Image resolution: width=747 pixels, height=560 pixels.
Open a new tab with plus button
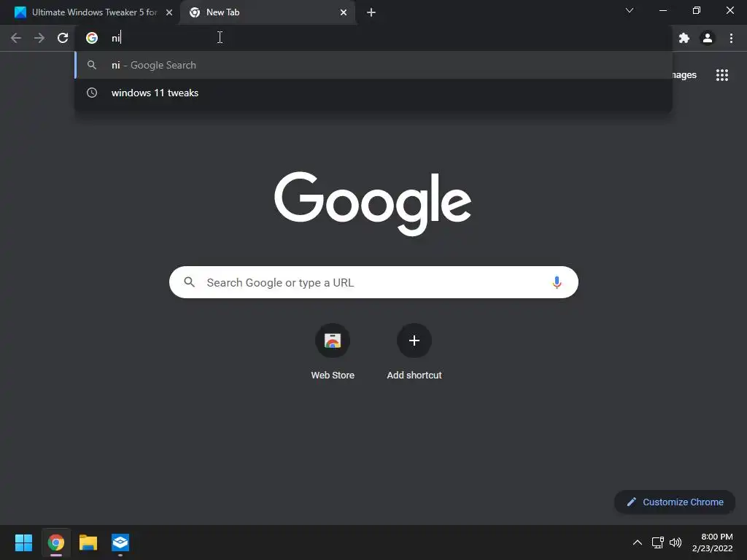371,12
